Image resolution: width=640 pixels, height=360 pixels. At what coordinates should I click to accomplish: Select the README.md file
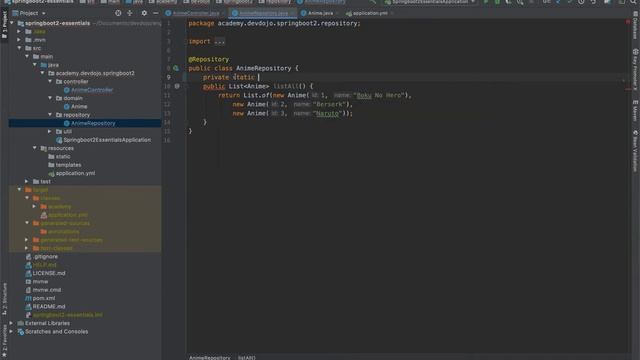coord(49,307)
